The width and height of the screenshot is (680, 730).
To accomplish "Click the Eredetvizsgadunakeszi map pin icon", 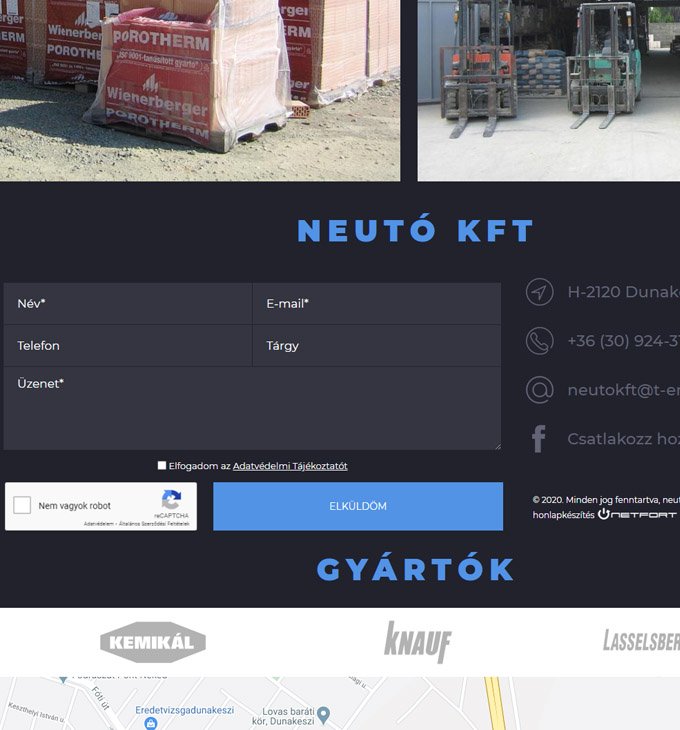I will pos(151,723).
